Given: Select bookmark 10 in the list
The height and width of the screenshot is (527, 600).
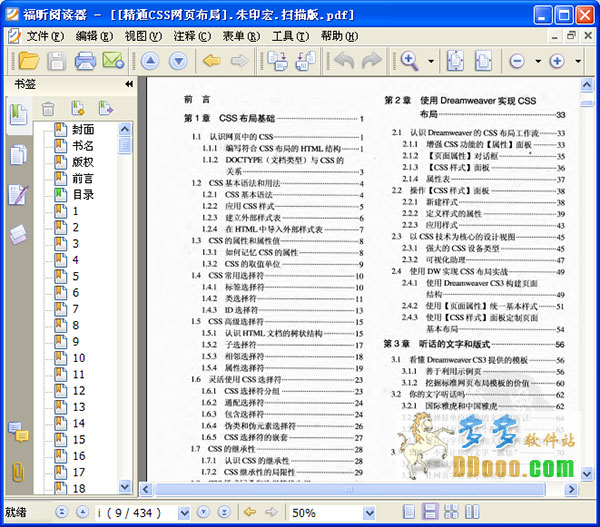Looking at the screenshot, I should coord(79,358).
